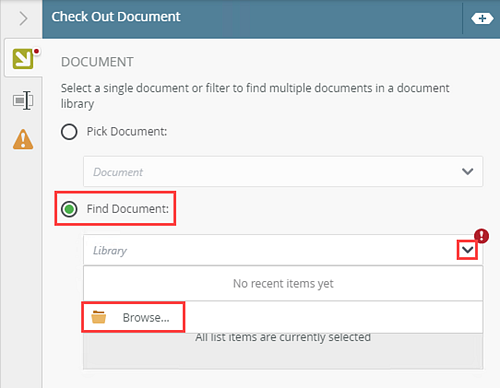
Task: Click the No recent items yet entry
Action: tap(283, 283)
